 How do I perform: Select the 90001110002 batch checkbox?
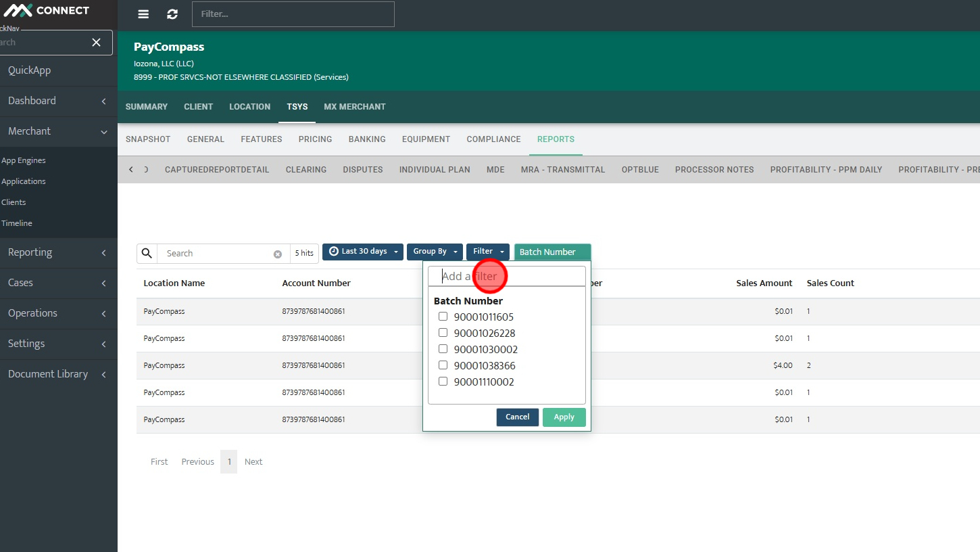coord(443,382)
